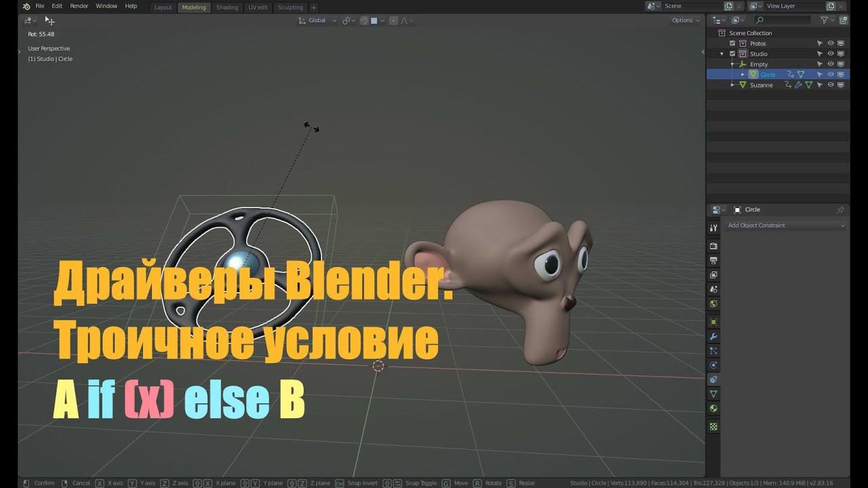Open the Render menu

pyautogui.click(x=79, y=6)
